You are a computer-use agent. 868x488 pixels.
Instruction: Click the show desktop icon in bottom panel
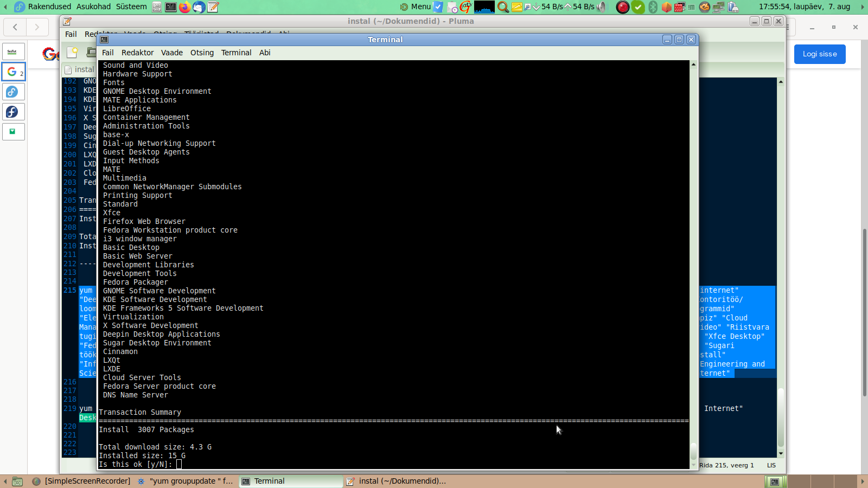coord(17,481)
